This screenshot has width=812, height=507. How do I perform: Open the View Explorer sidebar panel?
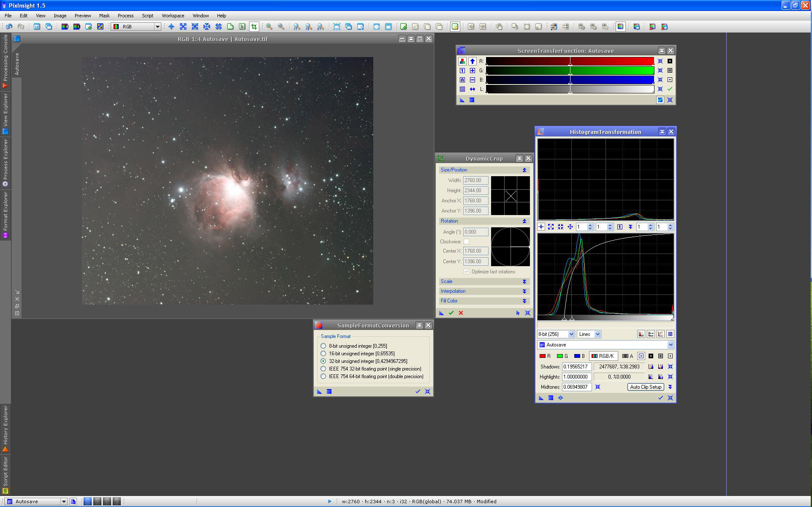click(x=5, y=113)
